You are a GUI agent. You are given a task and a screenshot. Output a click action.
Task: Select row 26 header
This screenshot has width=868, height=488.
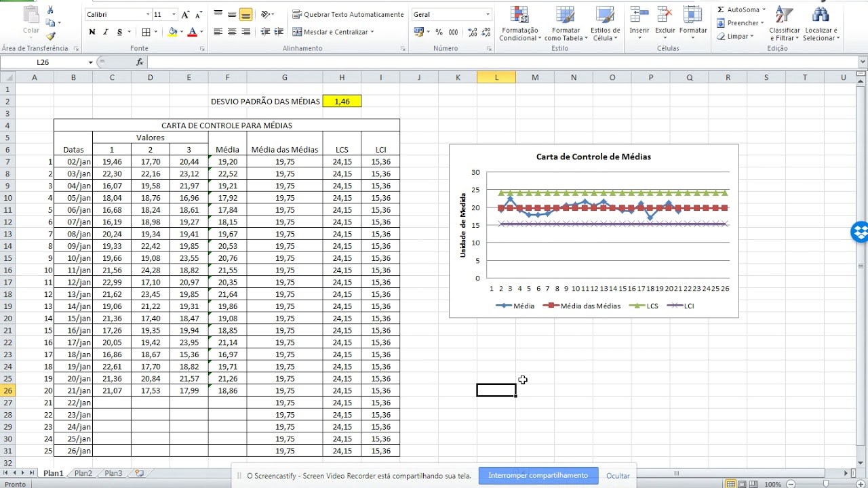[x=7, y=390]
